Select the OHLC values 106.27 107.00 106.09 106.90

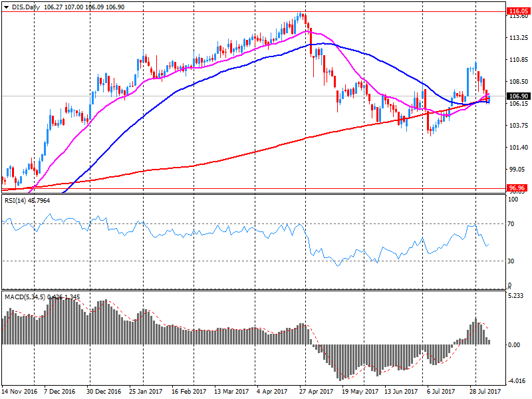[x=84, y=7]
